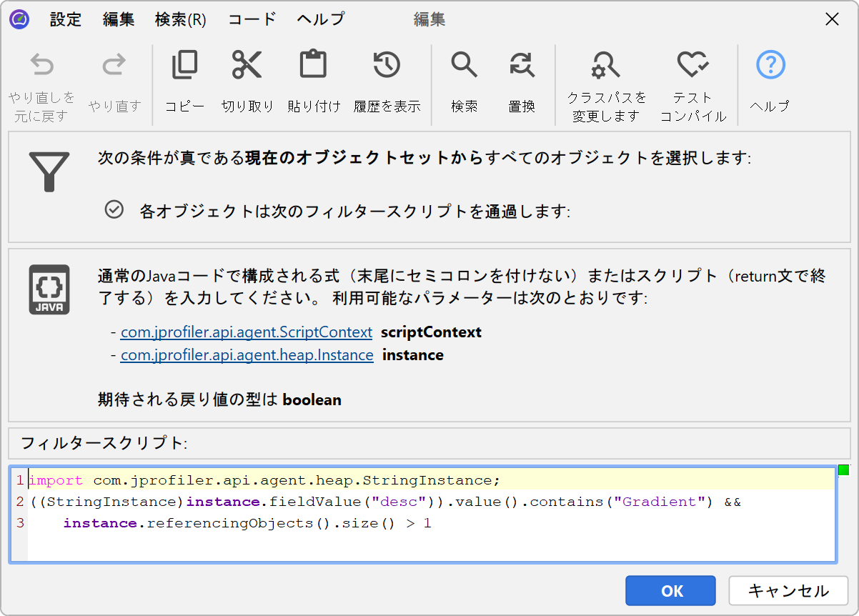Click the Copy (コピー) toolbar icon
The width and height of the screenshot is (859, 616).
click(184, 66)
